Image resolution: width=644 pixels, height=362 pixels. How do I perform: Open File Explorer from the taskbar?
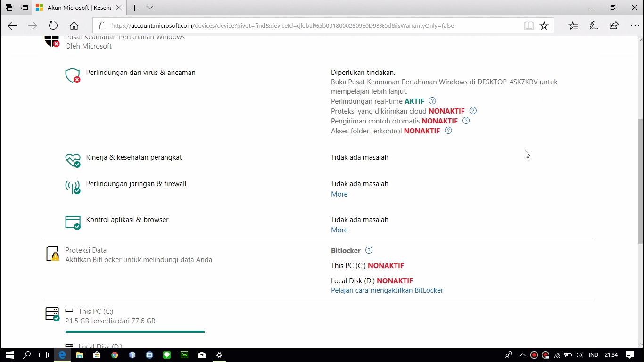pos(80,355)
